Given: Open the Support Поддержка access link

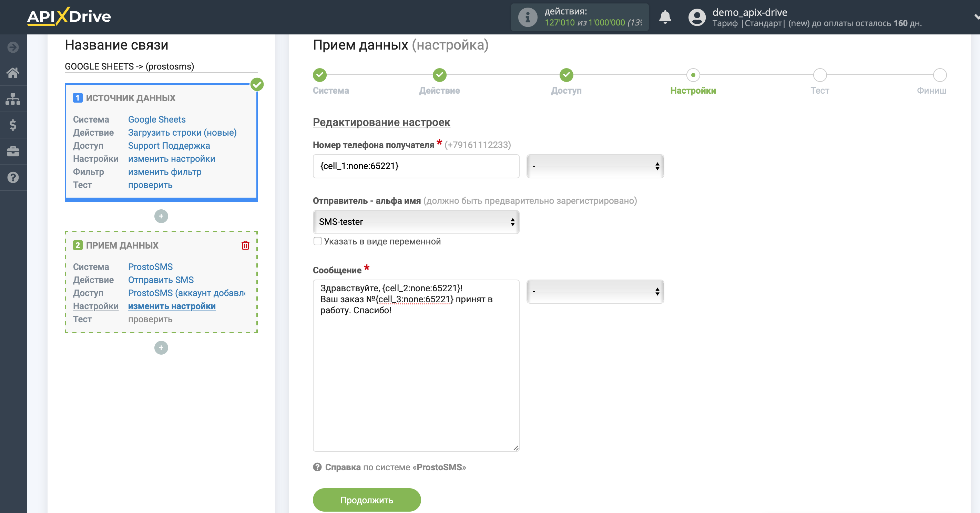Looking at the screenshot, I should [169, 146].
